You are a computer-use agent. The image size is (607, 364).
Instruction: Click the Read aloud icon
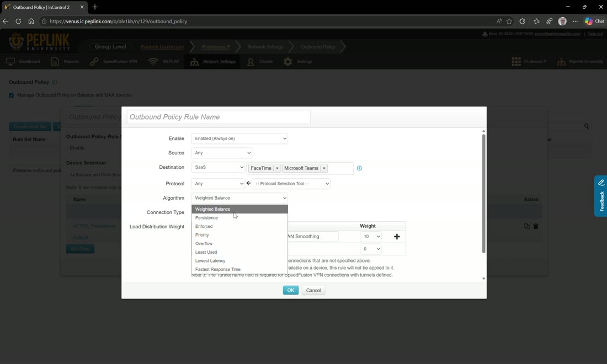(x=499, y=22)
